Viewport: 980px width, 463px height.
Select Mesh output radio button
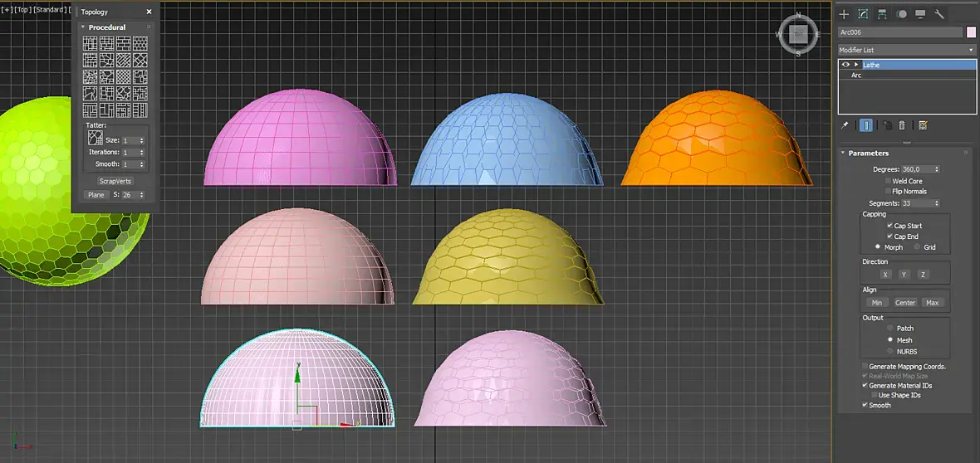click(890, 340)
